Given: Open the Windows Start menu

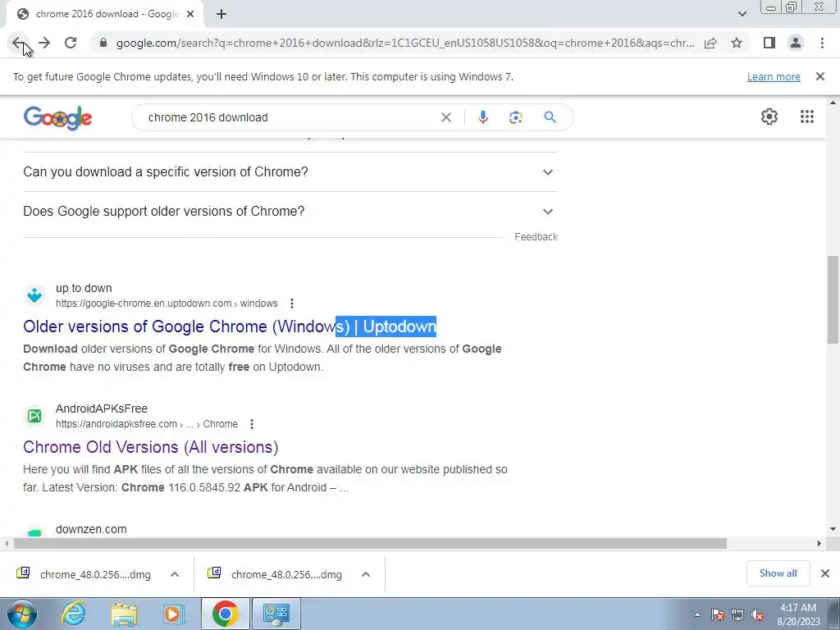Looking at the screenshot, I should [x=22, y=614].
